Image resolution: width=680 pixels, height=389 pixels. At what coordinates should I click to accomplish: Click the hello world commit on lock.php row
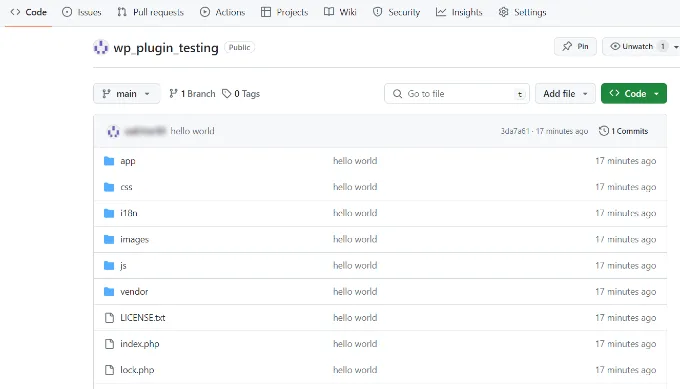point(355,370)
